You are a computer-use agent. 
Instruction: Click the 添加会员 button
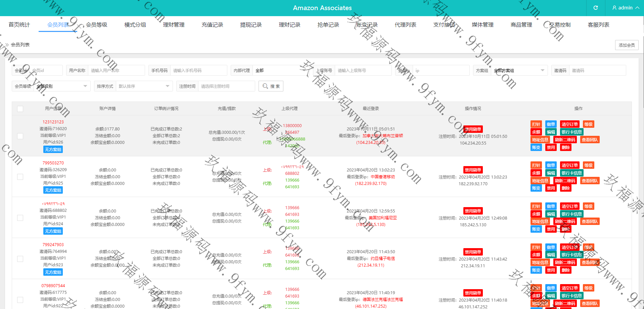(627, 45)
